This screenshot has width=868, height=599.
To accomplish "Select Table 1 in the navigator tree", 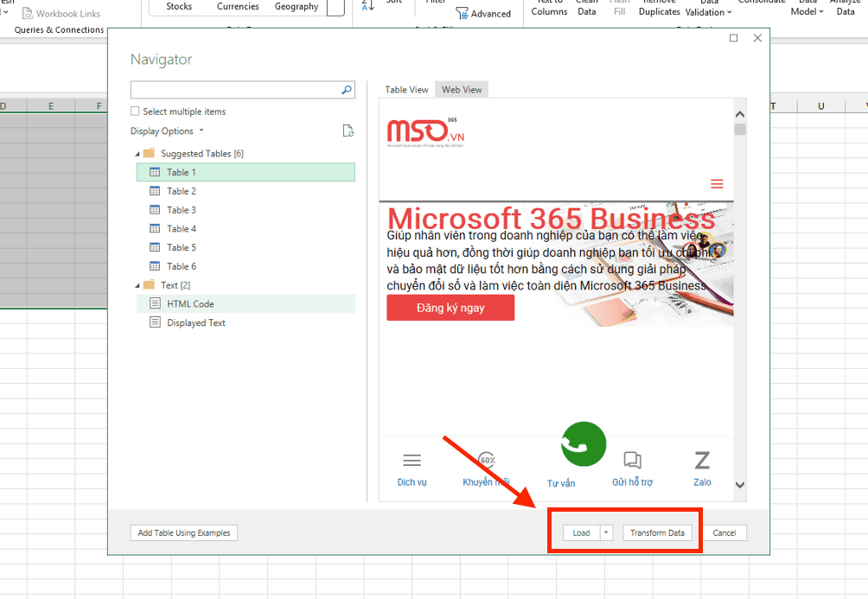I will pos(246,172).
